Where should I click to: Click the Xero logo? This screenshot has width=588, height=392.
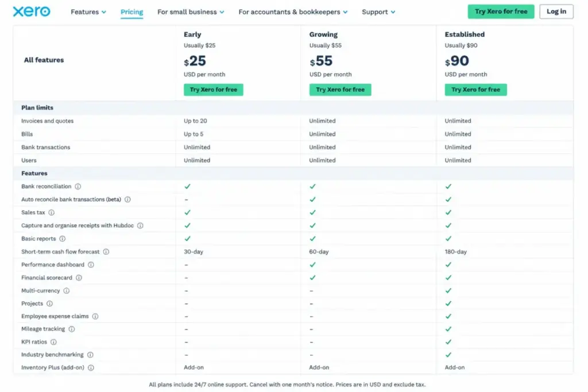coord(32,11)
